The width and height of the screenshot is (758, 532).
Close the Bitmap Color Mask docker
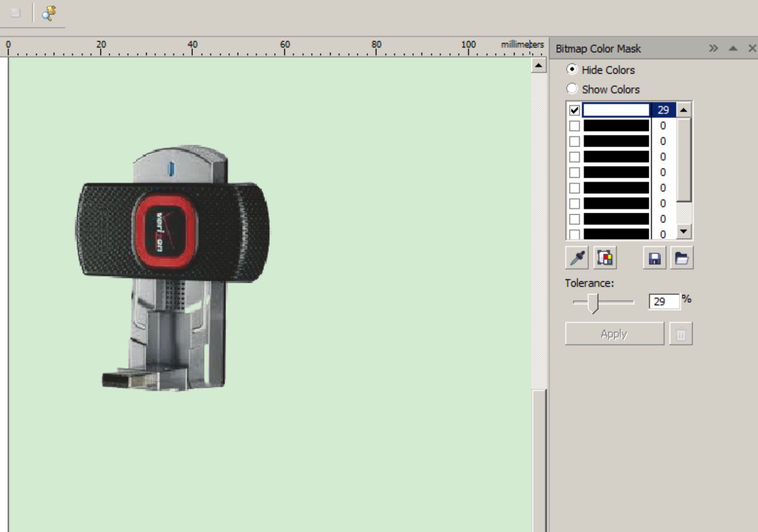pyautogui.click(x=752, y=48)
